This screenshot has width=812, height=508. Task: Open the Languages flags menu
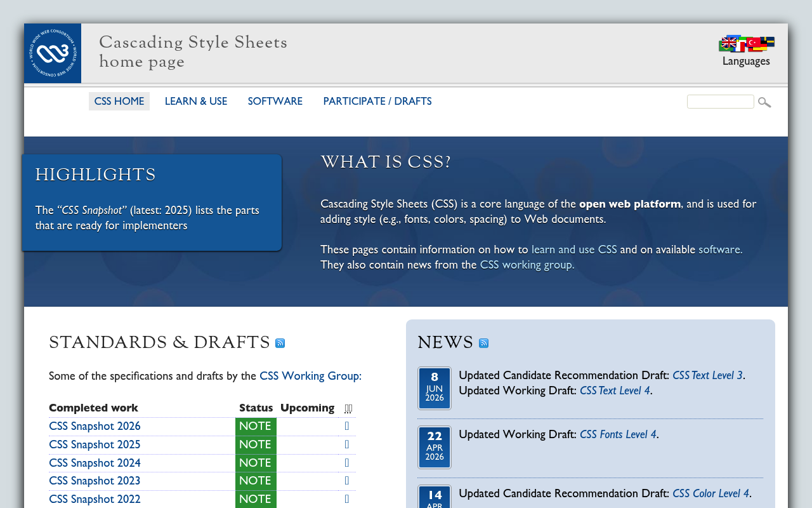coord(746,43)
